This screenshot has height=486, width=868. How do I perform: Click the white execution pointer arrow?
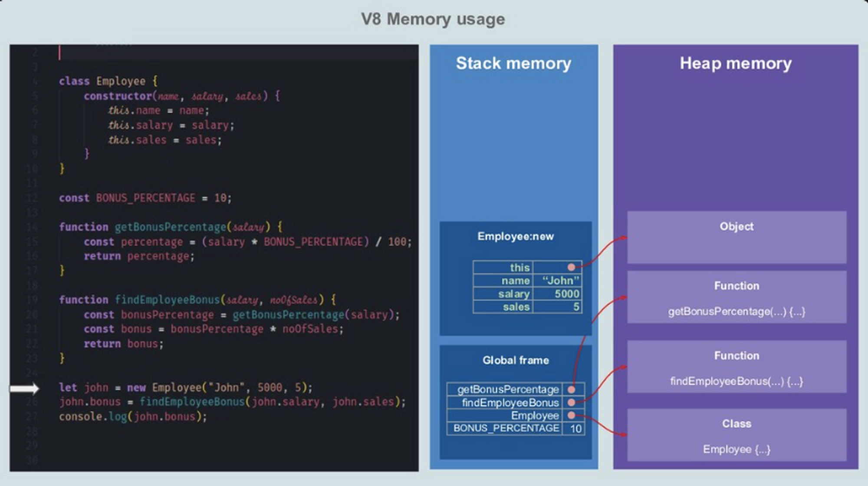tap(25, 388)
